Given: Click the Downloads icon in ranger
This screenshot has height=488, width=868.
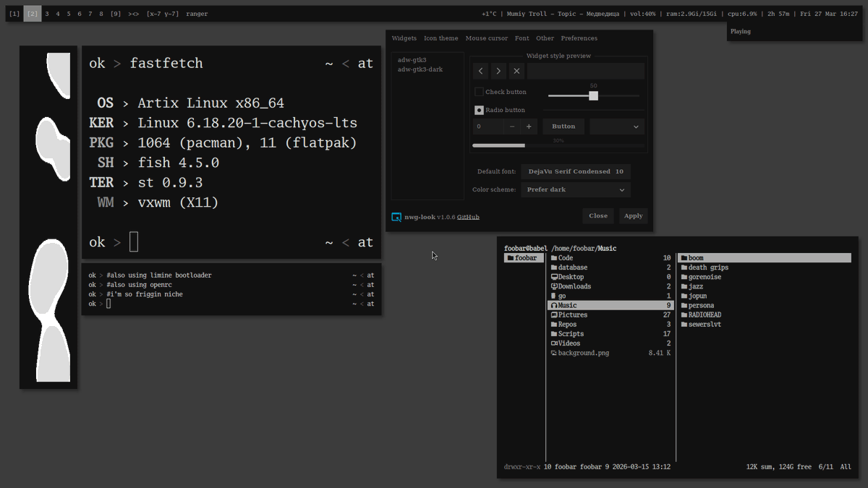Looking at the screenshot, I should coord(554,286).
